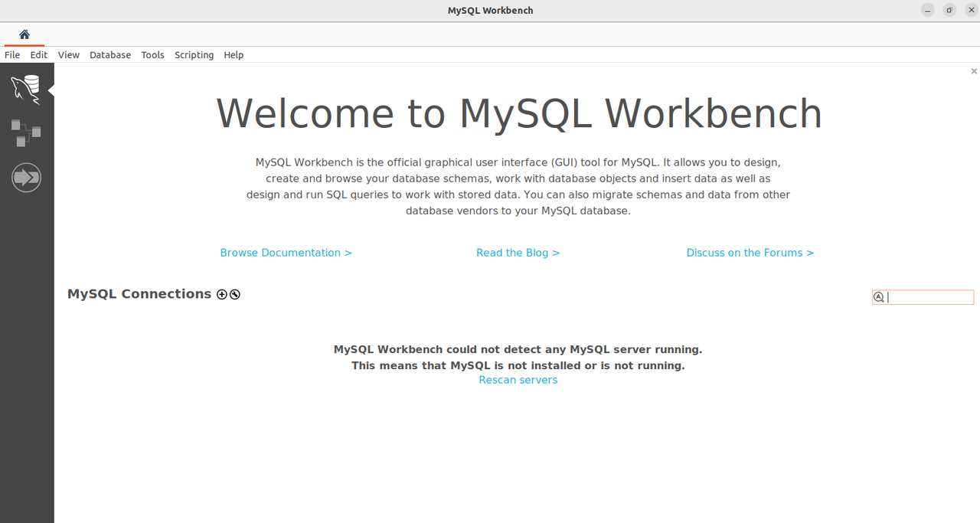Click the Rescan servers link
Viewport: 980px width, 523px height.
(x=518, y=380)
